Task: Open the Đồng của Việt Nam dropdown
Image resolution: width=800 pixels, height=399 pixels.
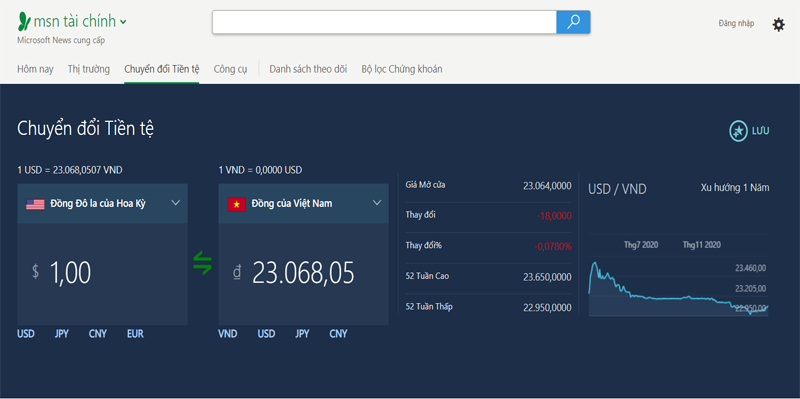Action: 304,203
